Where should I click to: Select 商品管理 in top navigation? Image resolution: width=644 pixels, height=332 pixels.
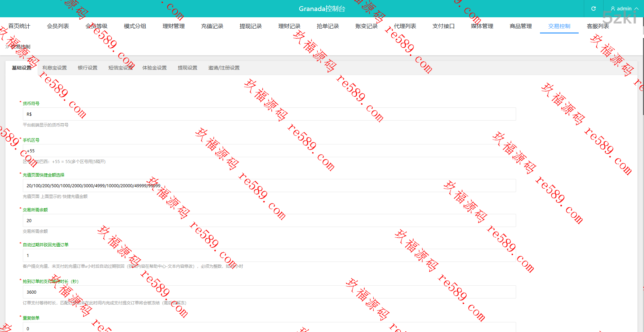pyautogui.click(x=521, y=26)
